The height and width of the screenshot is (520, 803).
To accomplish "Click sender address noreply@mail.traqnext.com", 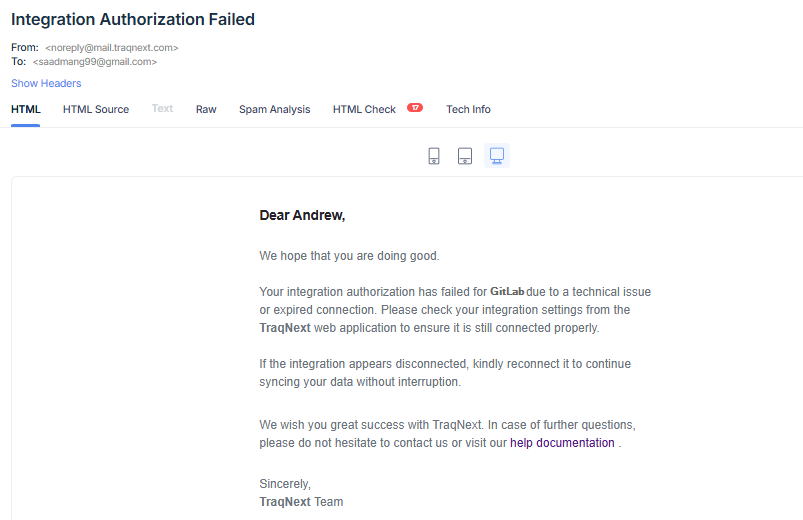I will tap(112, 47).
